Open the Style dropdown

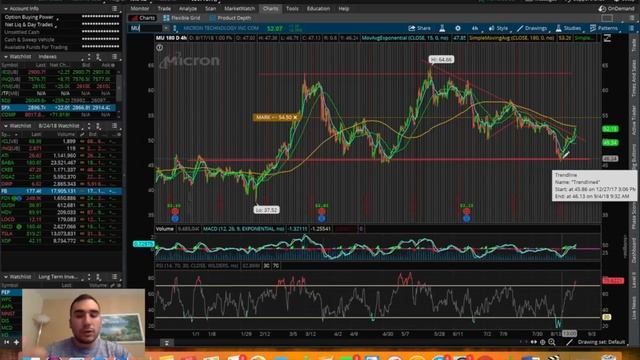click(499, 28)
